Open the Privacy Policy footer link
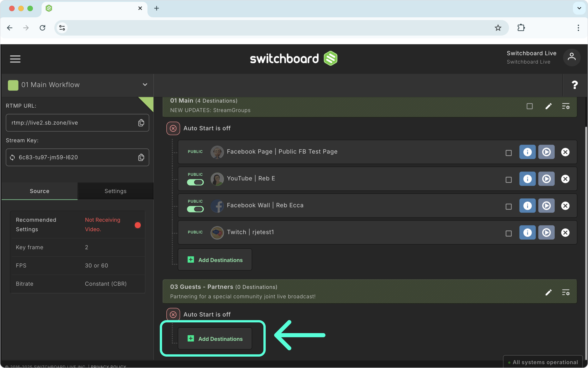Viewport: 588px width, 368px height. click(x=108, y=366)
